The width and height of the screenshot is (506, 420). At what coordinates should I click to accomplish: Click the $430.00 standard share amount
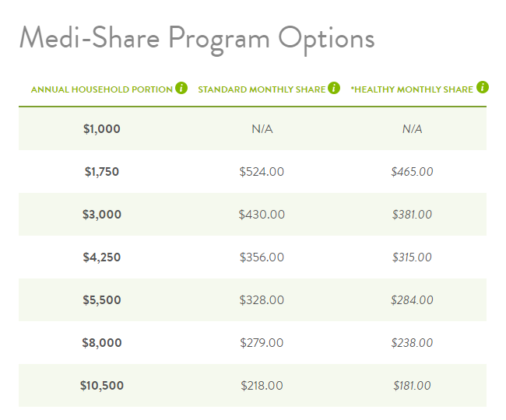click(x=262, y=215)
